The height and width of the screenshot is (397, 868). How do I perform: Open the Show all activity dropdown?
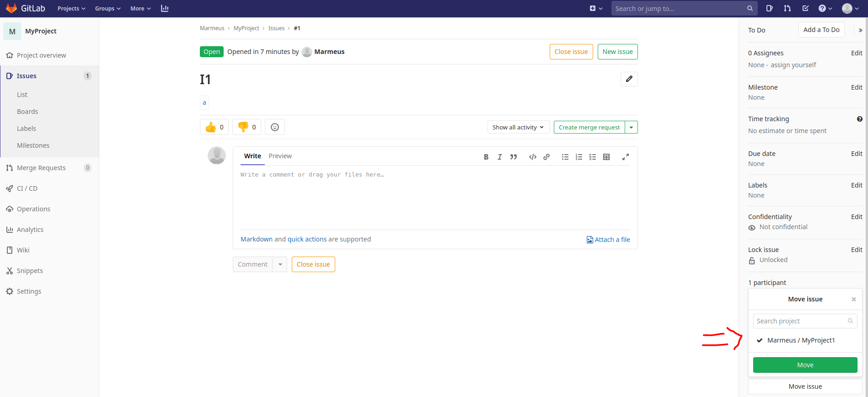pos(519,127)
